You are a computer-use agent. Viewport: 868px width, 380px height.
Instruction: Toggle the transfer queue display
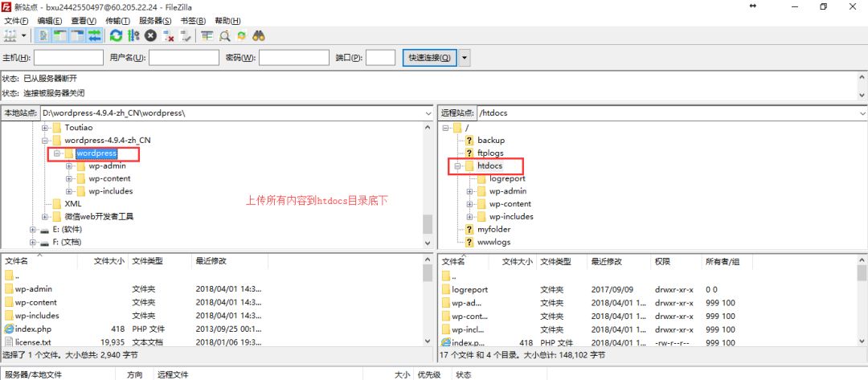(x=95, y=36)
